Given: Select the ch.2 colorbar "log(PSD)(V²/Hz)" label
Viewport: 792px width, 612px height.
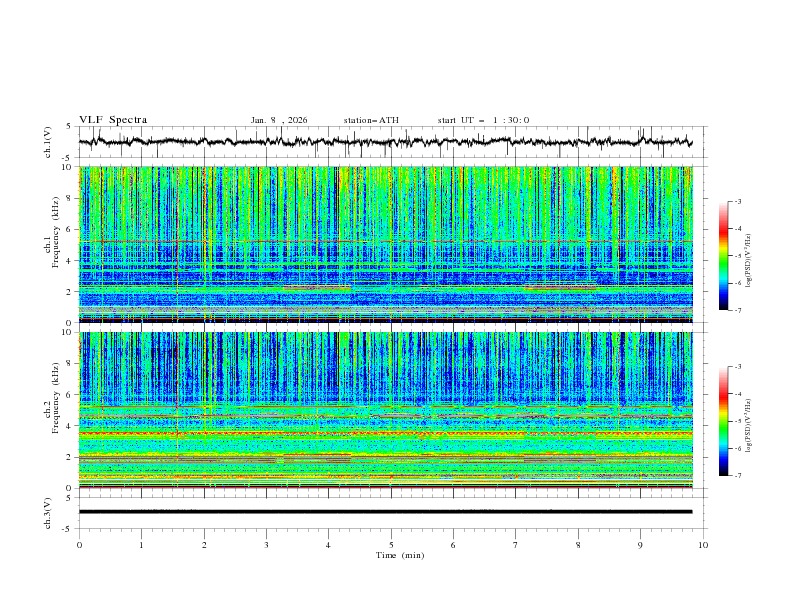Looking at the screenshot, I should (x=749, y=425).
